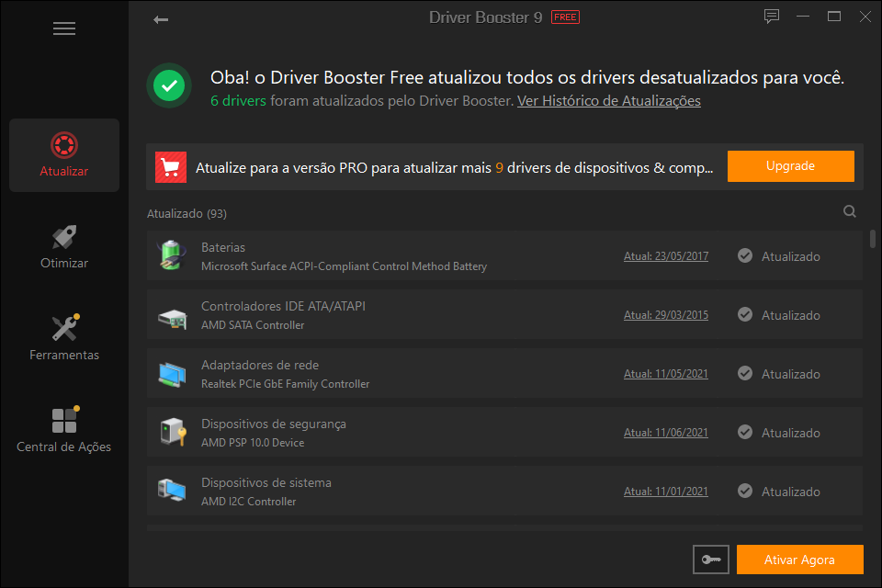The width and height of the screenshot is (882, 588).
Task: Click Atualizado check icon for Baterias
Action: point(745,256)
